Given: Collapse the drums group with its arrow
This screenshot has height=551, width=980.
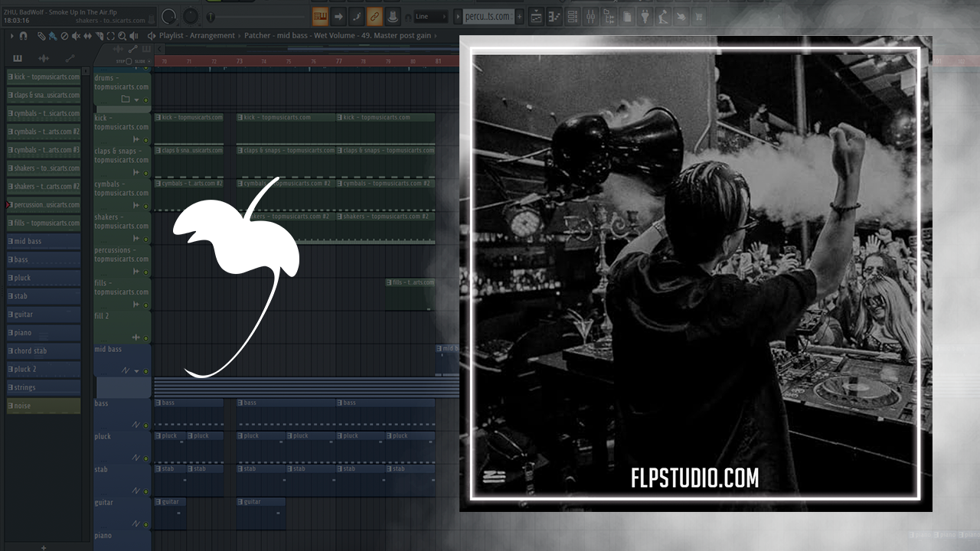Looking at the screenshot, I should point(137,99).
